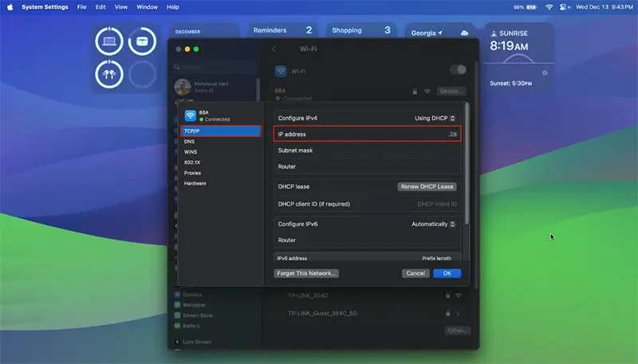Open Wallpaper in the settings sidebar
Image resolution: width=638 pixels, height=364 pixels.
[194, 305]
